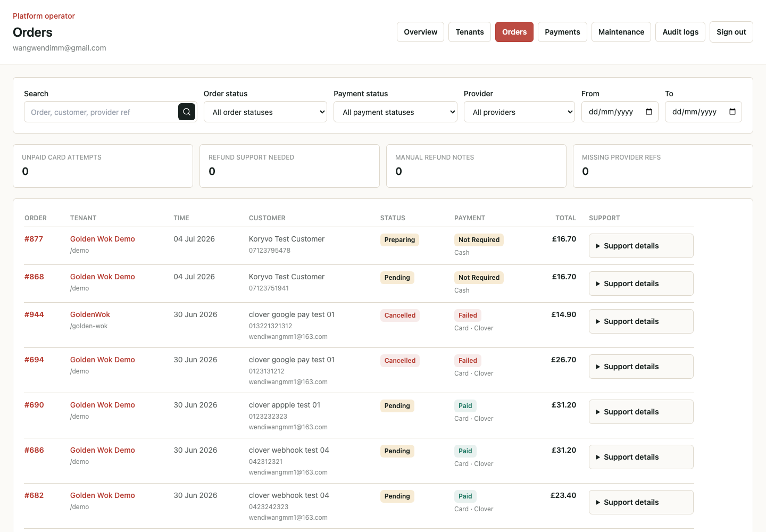Click the Sign out button
This screenshot has width=766, height=532.
click(731, 32)
